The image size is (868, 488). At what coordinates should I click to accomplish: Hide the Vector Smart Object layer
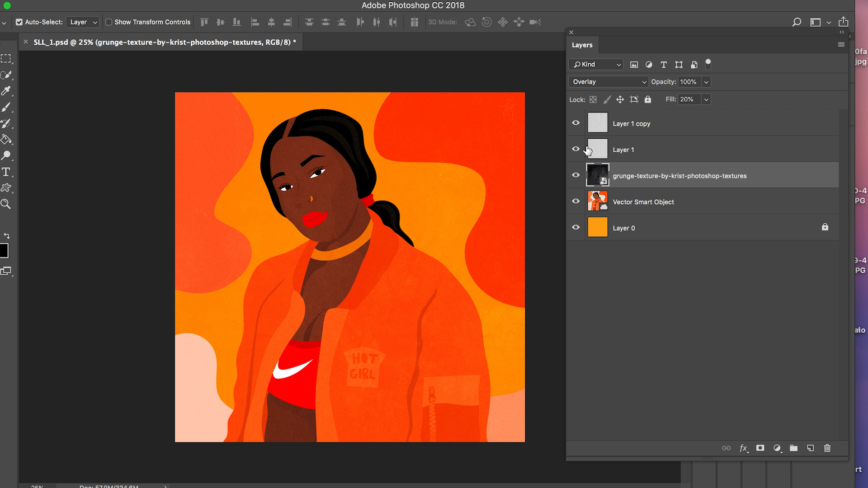click(x=576, y=201)
